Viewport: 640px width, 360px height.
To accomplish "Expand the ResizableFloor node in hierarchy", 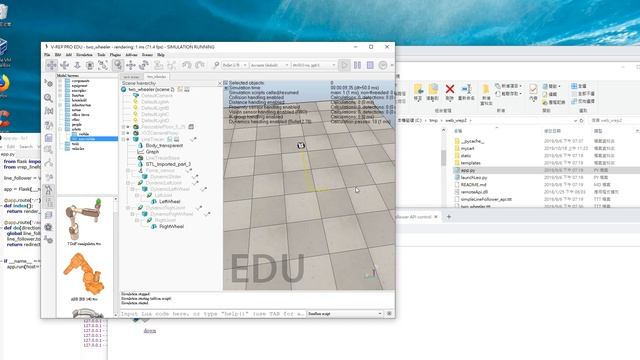I will click(123, 127).
